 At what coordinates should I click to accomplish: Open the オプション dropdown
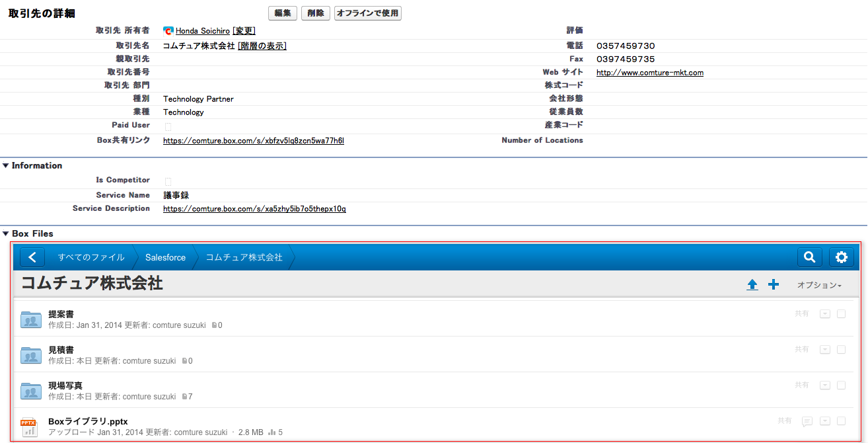(x=819, y=286)
